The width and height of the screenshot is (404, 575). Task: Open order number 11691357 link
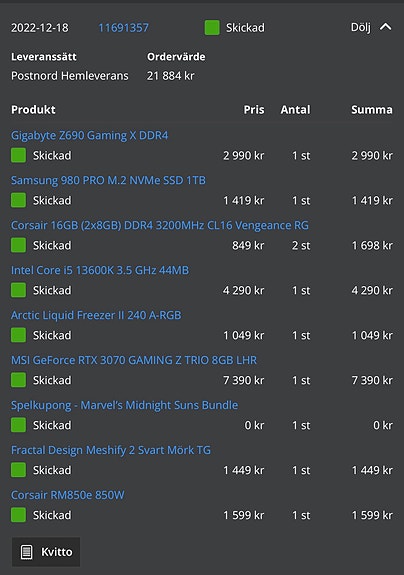[123, 28]
